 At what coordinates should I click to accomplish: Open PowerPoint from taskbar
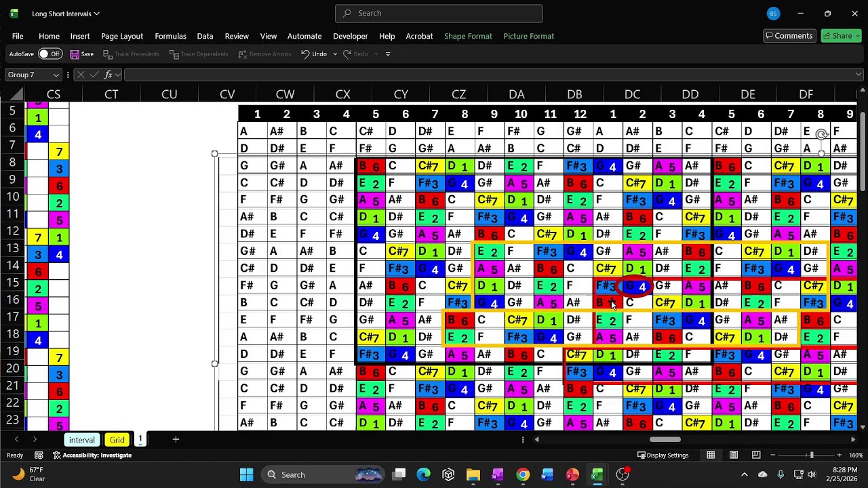coord(572,474)
